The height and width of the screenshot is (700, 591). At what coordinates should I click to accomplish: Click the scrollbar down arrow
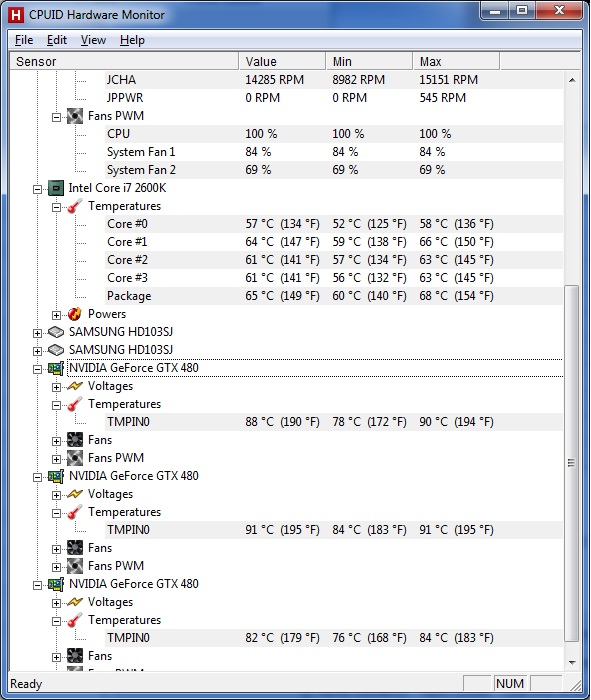572,663
